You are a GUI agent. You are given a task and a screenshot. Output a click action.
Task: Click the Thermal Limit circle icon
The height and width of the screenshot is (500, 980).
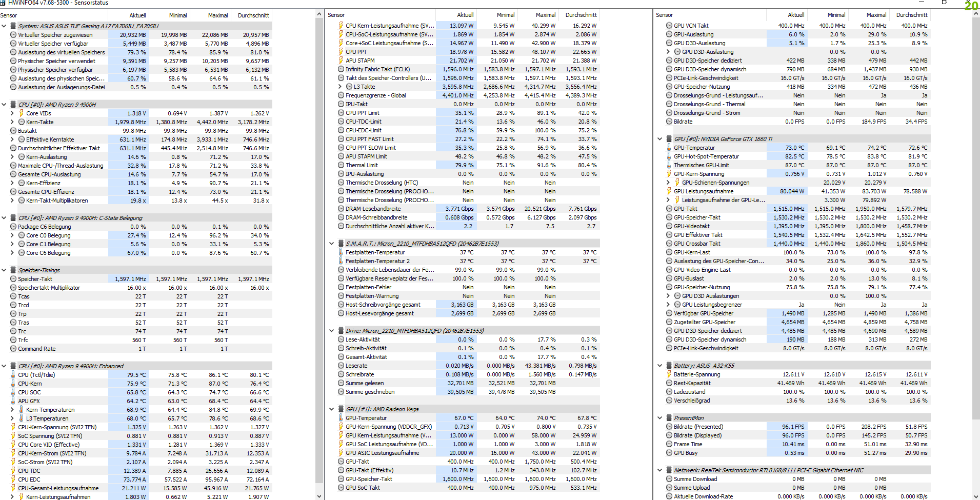(341, 165)
